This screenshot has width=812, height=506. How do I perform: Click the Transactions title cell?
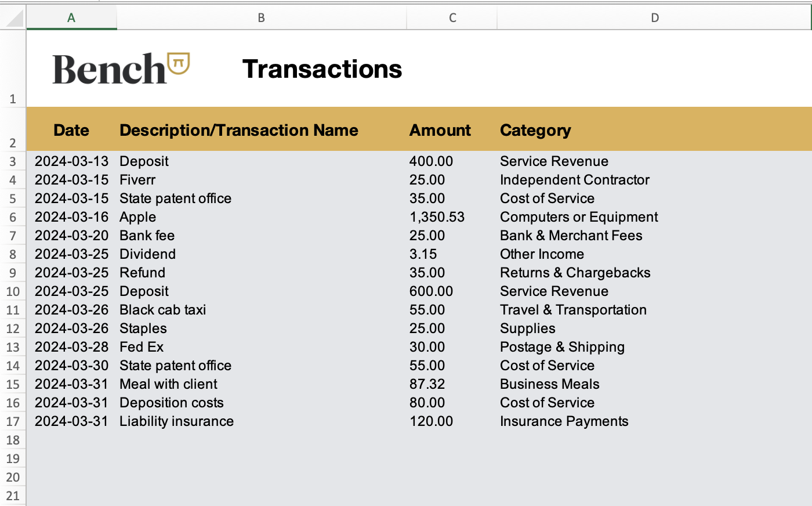pyautogui.click(x=322, y=68)
